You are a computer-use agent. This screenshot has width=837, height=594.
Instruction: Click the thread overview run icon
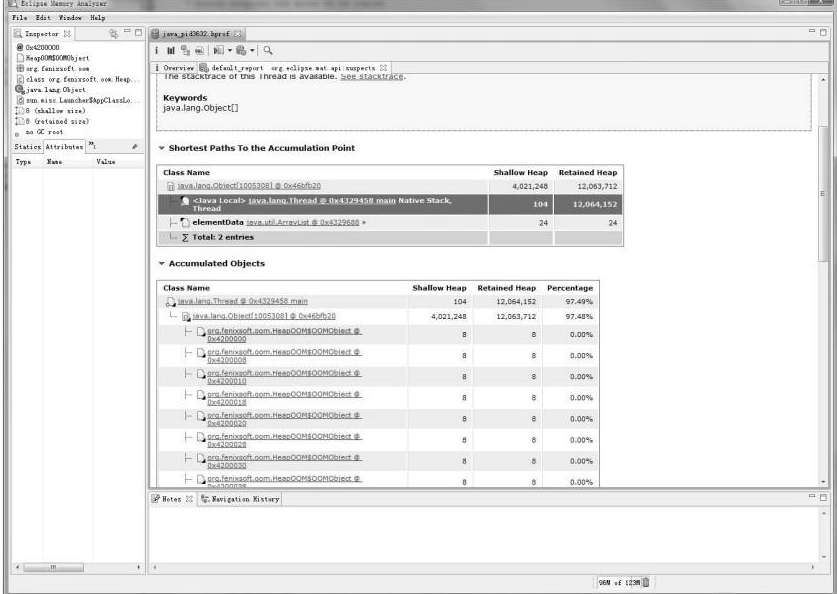pyautogui.click(x=218, y=50)
